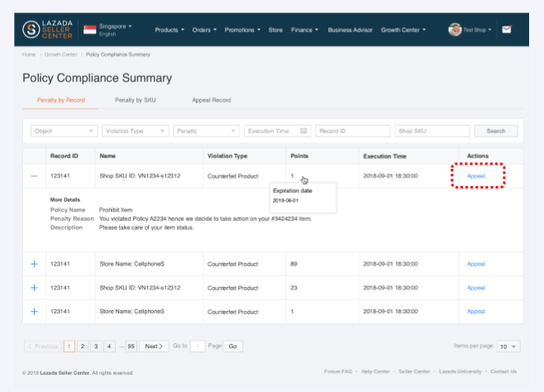
Task: Open the Lazada University footer link
Action: pyautogui.click(x=460, y=371)
